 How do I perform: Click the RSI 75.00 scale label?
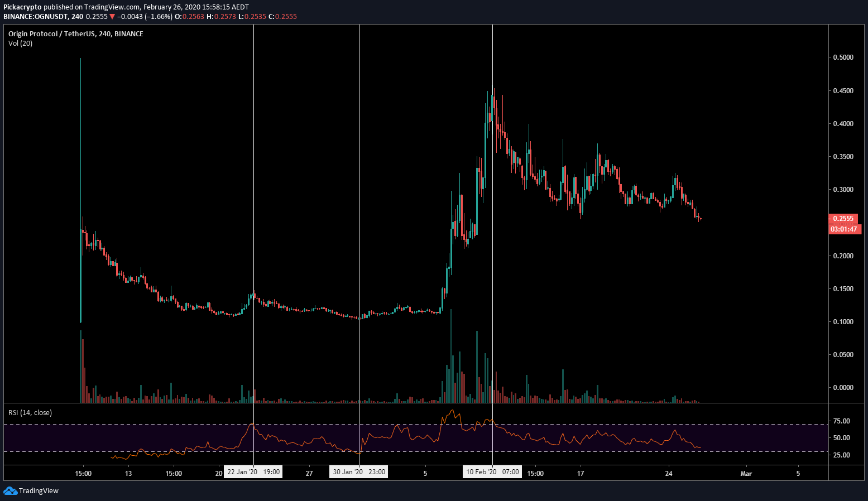[x=842, y=421]
